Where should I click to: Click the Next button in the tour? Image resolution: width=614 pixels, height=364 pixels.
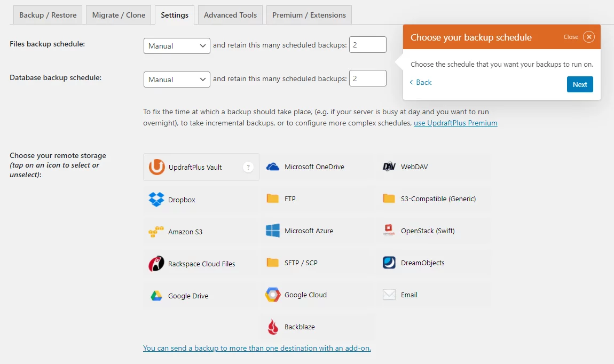579,84
